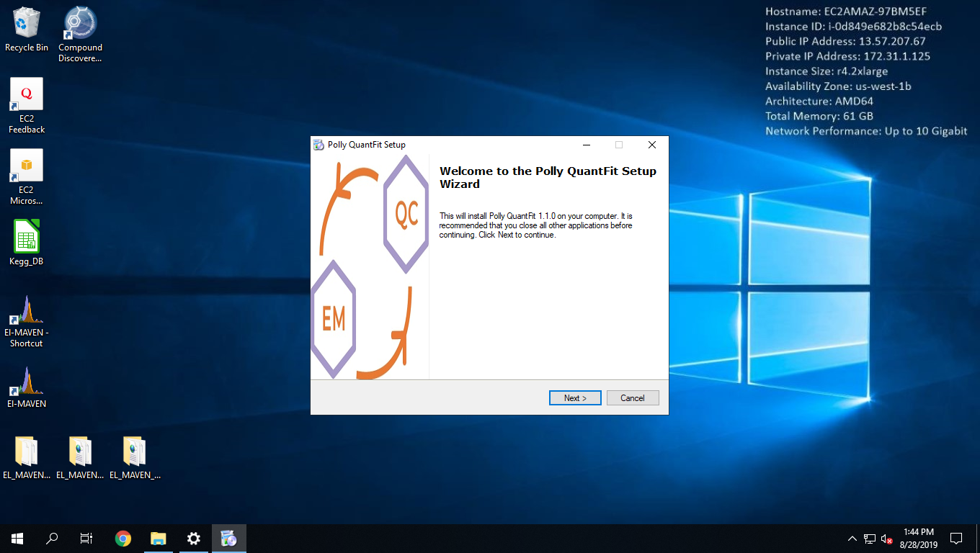This screenshot has height=553, width=980.
Task: Open File Explorer from taskbar
Action: tap(158, 539)
